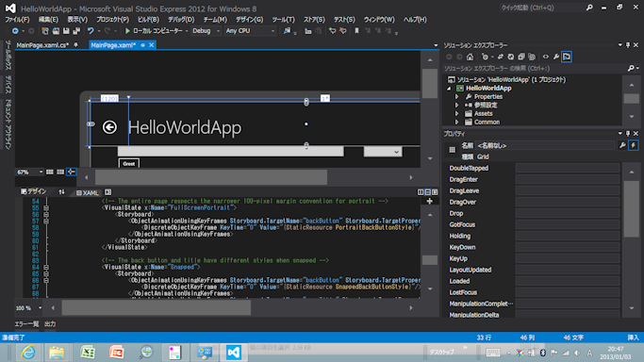
Task: Click the 名前 name field in Properties
Action: (545, 145)
